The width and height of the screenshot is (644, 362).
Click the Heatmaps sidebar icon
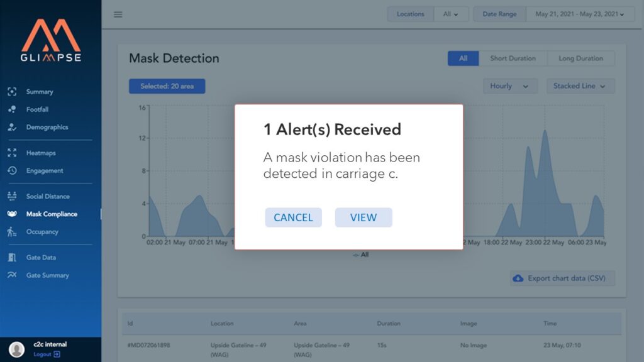12,153
